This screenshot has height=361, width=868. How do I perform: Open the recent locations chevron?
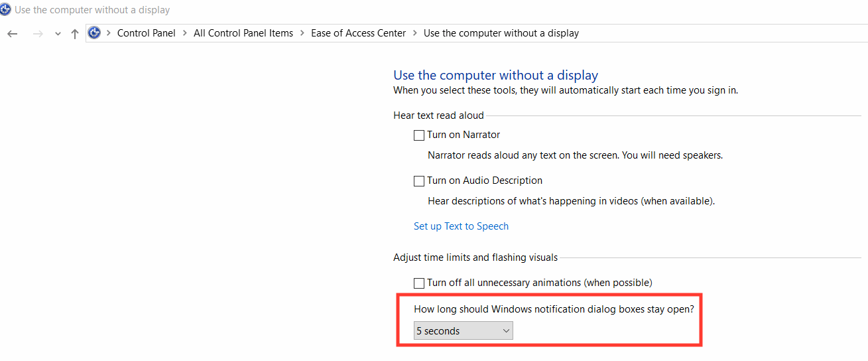coord(58,34)
